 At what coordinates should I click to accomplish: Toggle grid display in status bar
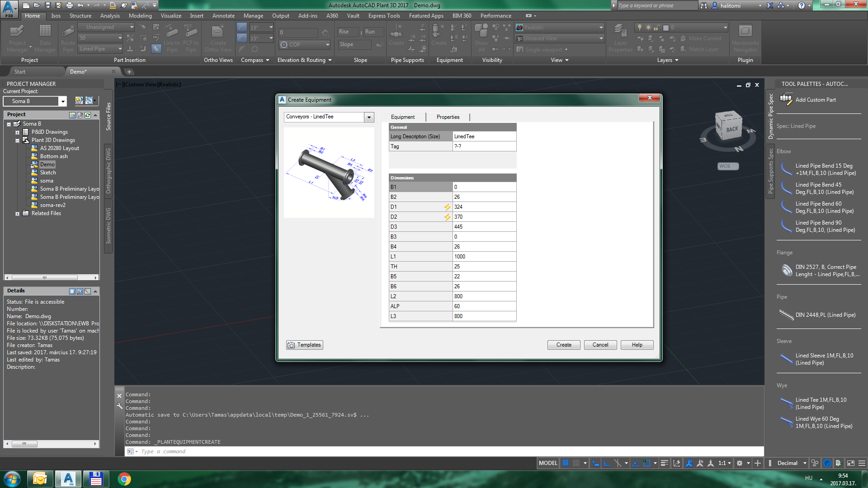tap(565, 463)
